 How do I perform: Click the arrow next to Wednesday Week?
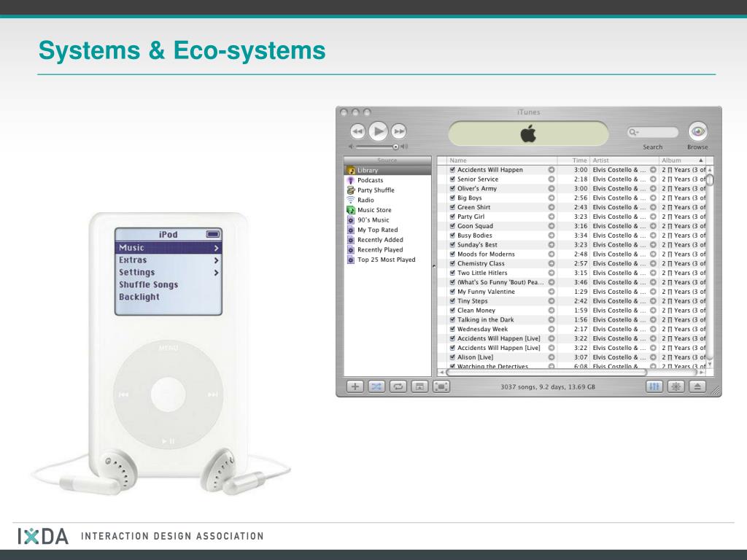tap(551, 329)
